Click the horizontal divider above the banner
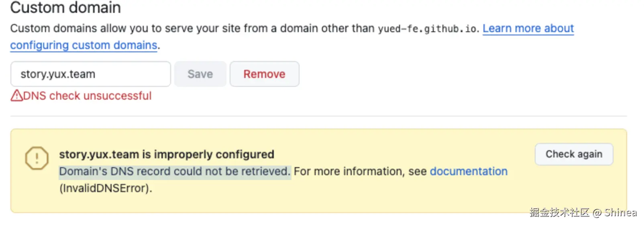 (318, 116)
